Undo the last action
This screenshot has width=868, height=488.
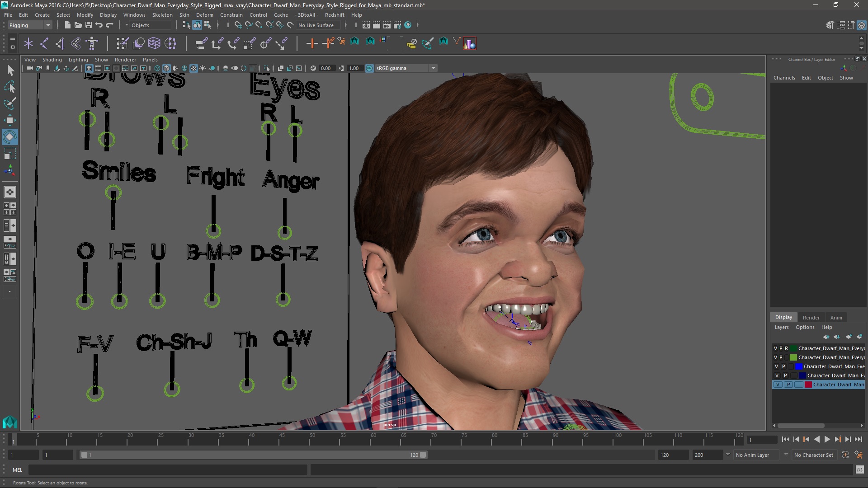(99, 25)
